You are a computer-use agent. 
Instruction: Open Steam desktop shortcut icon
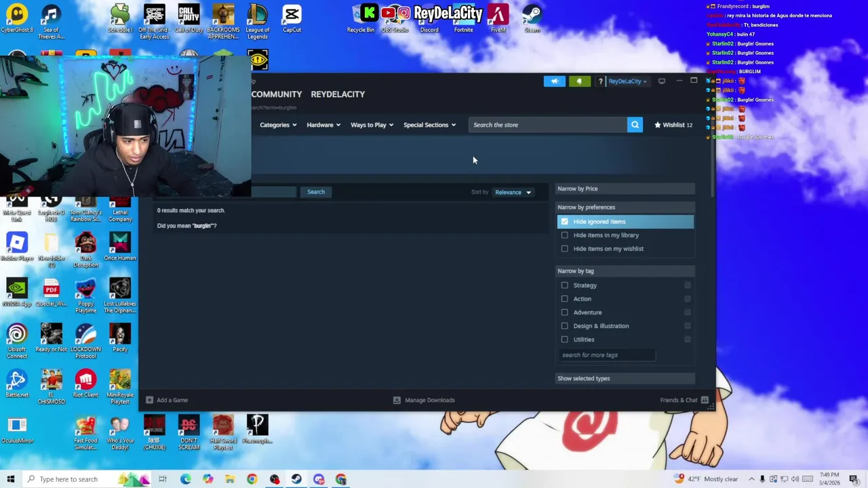(532, 19)
